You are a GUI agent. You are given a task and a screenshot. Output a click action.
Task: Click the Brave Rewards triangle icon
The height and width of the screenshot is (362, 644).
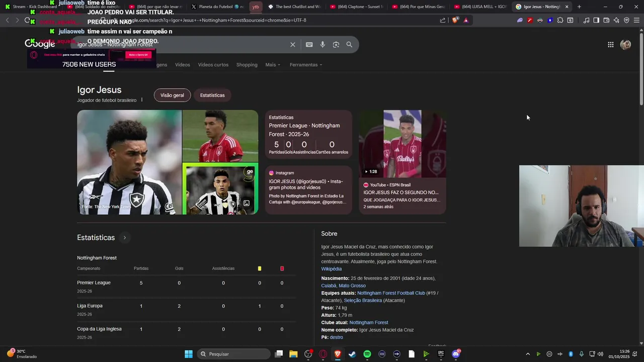click(x=466, y=20)
